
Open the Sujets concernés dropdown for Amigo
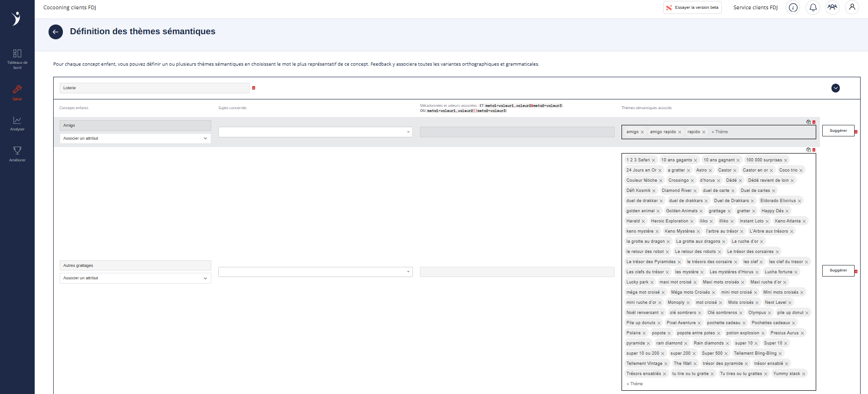click(315, 132)
